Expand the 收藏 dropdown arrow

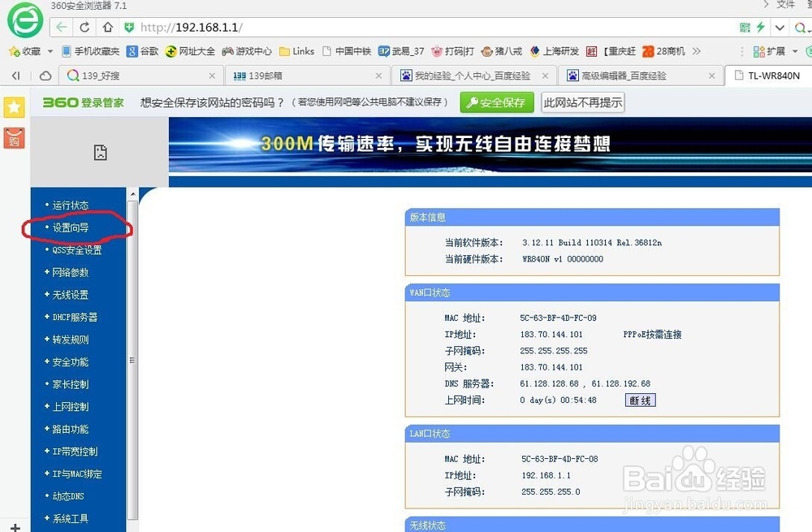point(50,51)
